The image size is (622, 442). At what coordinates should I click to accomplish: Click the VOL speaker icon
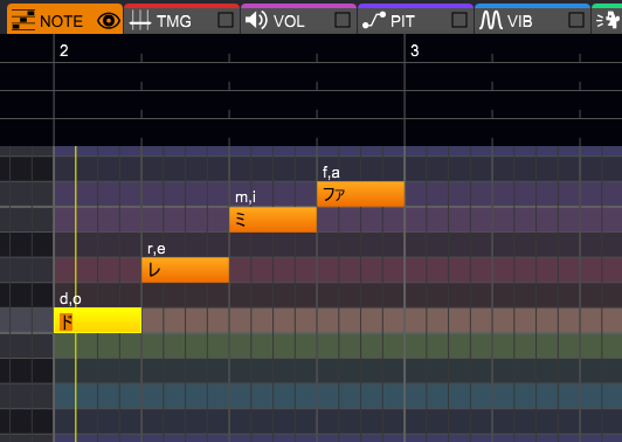[256, 20]
